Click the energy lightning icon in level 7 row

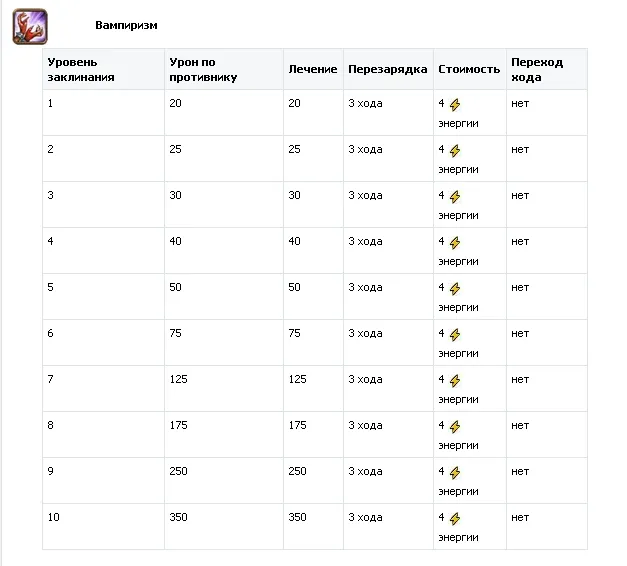[x=454, y=380]
